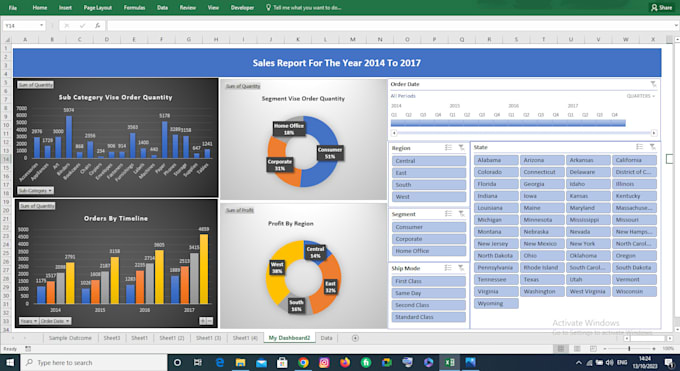Viewport: 680px width, 371px height.
Task: Open Firefox from taskbar
Action: point(345,363)
